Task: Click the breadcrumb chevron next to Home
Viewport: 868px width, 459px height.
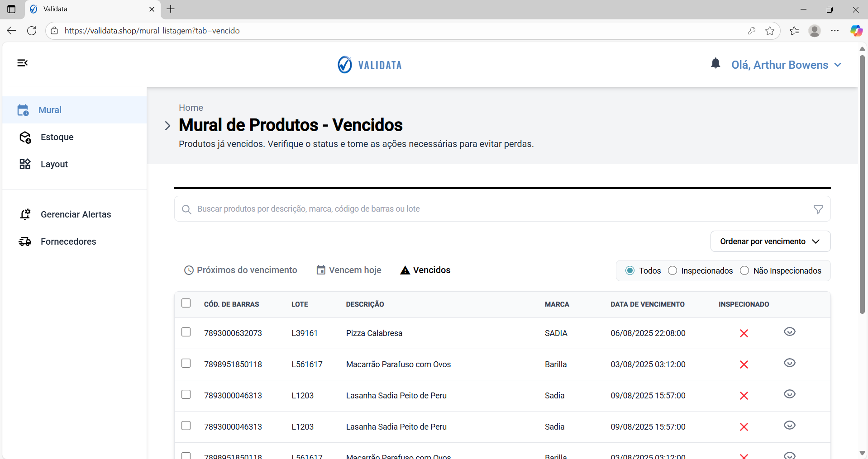Action: pyautogui.click(x=167, y=126)
